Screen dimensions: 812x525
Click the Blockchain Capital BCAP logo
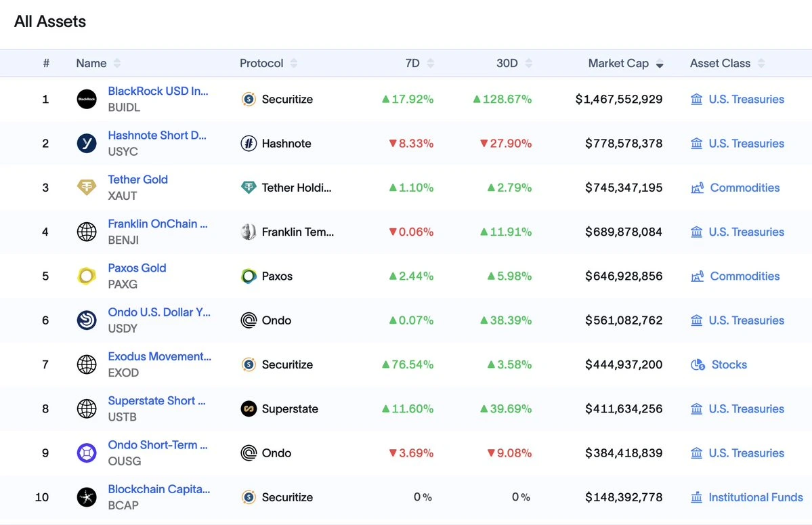[x=87, y=497]
